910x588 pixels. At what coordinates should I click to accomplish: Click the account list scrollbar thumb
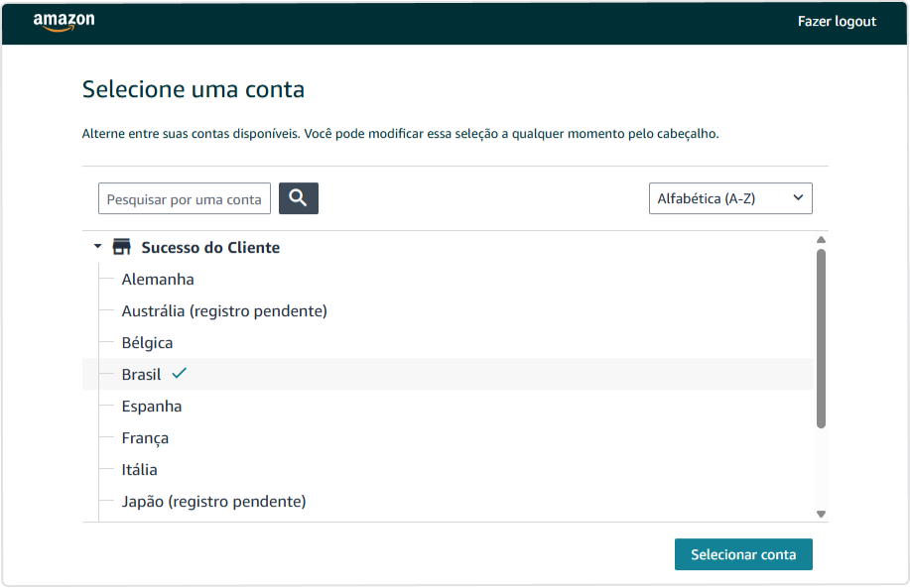(821, 339)
